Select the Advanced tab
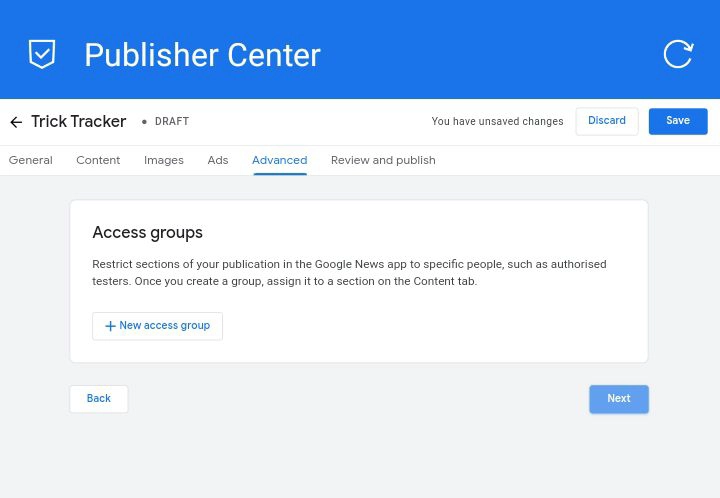This screenshot has height=498, width=720. point(280,160)
